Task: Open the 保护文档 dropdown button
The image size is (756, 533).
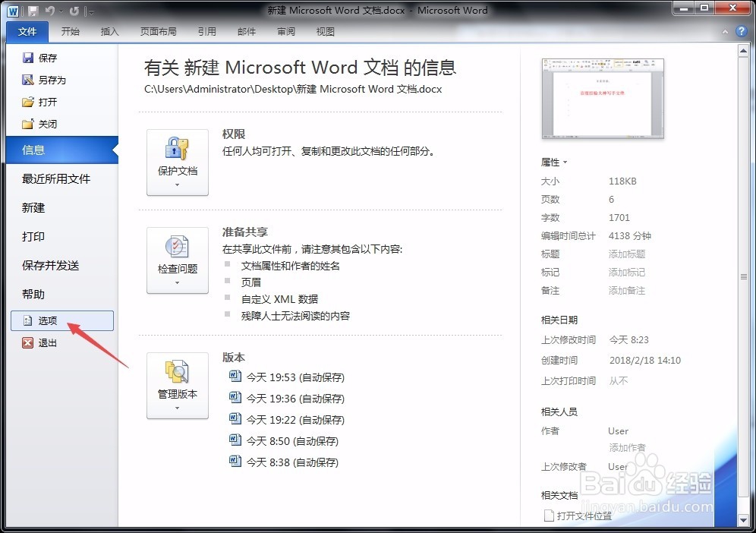Action: tap(178, 162)
